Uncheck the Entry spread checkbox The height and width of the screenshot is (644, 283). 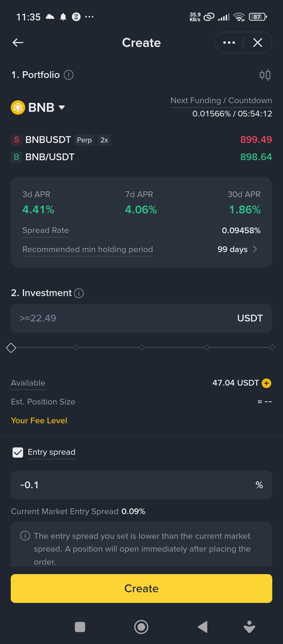click(18, 452)
